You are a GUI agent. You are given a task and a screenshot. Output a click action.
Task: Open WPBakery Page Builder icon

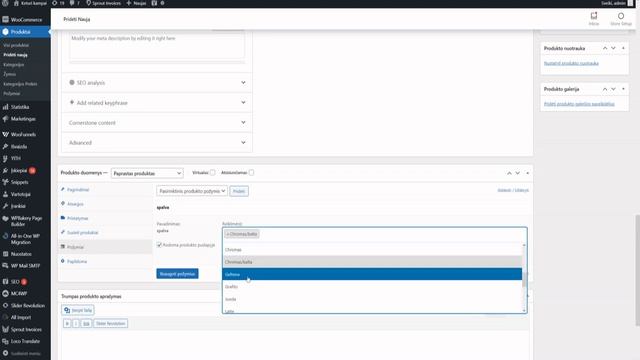pyautogui.click(x=5, y=218)
